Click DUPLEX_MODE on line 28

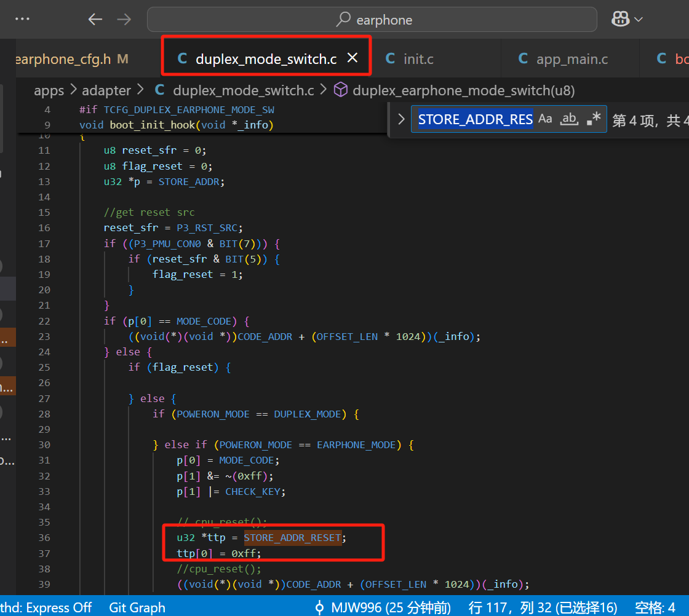(x=308, y=414)
